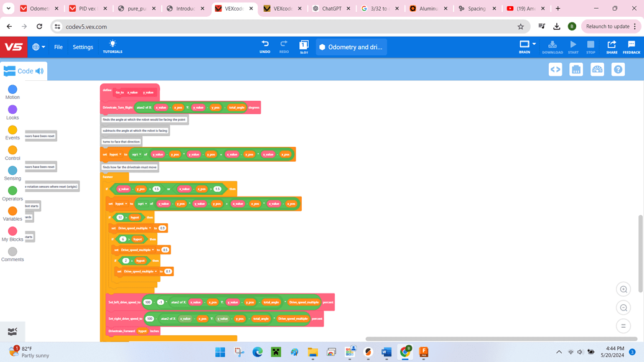Image resolution: width=644 pixels, height=362 pixels.
Task: Open the Tutorials page
Action: tap(112, 46)
